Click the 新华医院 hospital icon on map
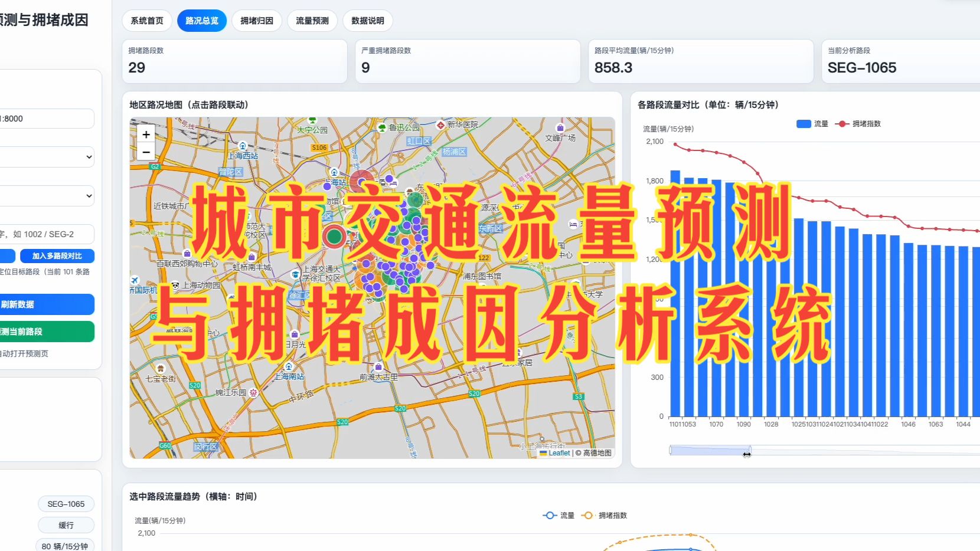The width and height of the screenshot is (980, 551). pos(440,125)
